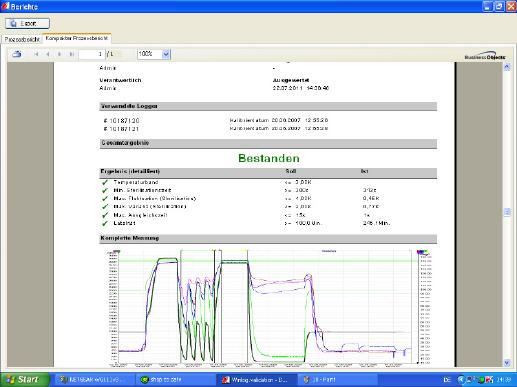This screenshot has width=517, height=387.
Task: Go to the first page arrow
Action: tap(36, 54)
